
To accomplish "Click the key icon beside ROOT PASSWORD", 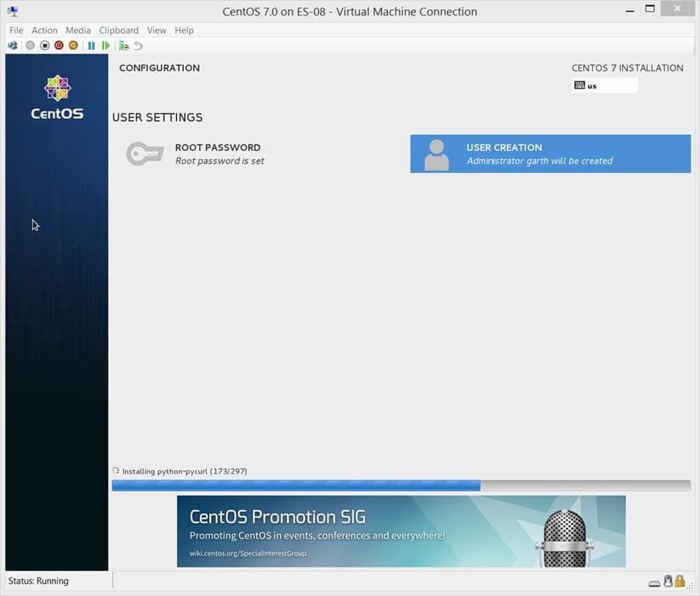I will [144, 153].
